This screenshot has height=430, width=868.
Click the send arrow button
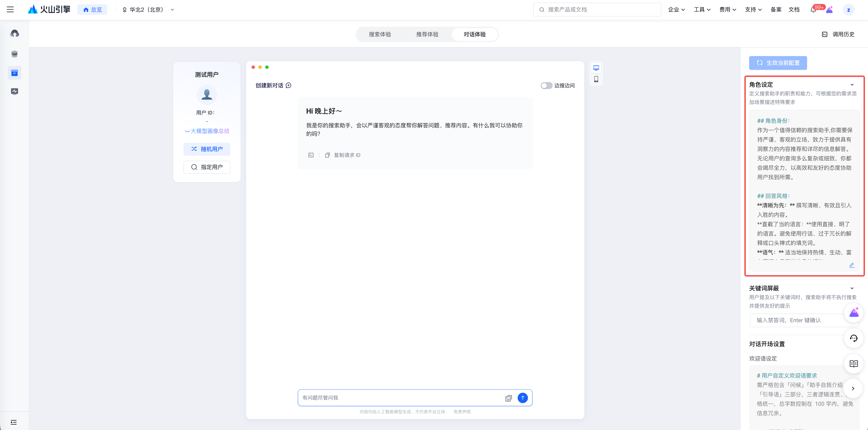[522, 398]
